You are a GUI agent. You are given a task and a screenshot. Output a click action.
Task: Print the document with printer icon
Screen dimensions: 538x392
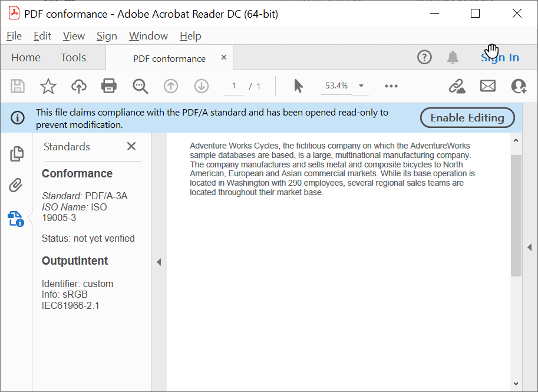click(x=109, y=86)
